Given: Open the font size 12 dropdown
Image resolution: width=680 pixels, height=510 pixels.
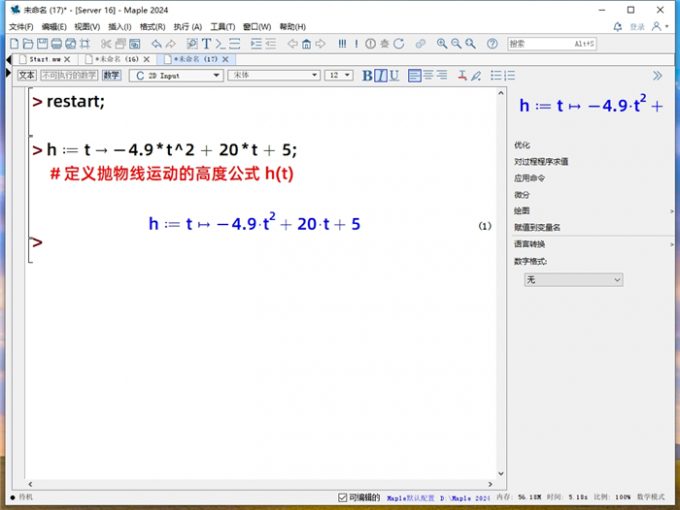Looking at the screenshot, I should (x=339, y=75).
